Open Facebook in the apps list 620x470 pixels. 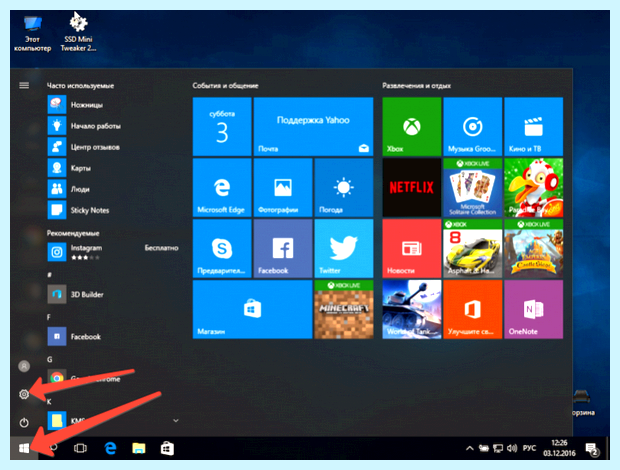113,336
